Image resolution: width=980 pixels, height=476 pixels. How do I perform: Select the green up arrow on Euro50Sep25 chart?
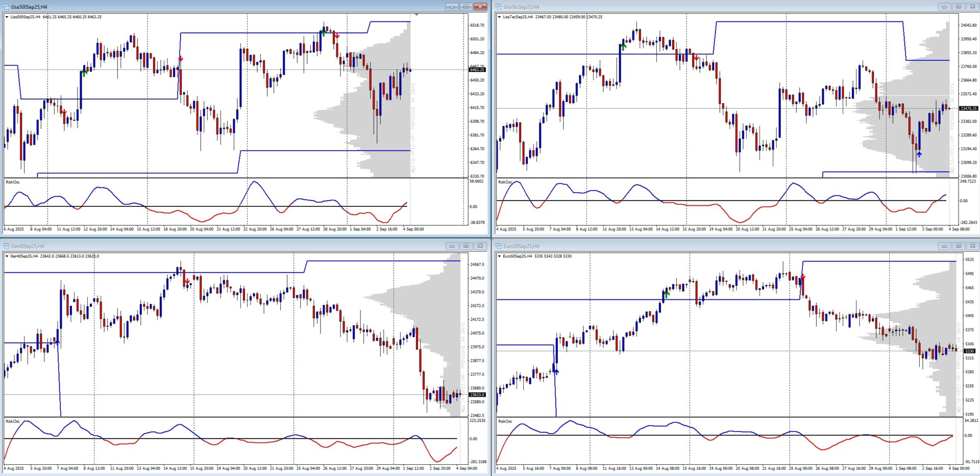coord(666,294)
